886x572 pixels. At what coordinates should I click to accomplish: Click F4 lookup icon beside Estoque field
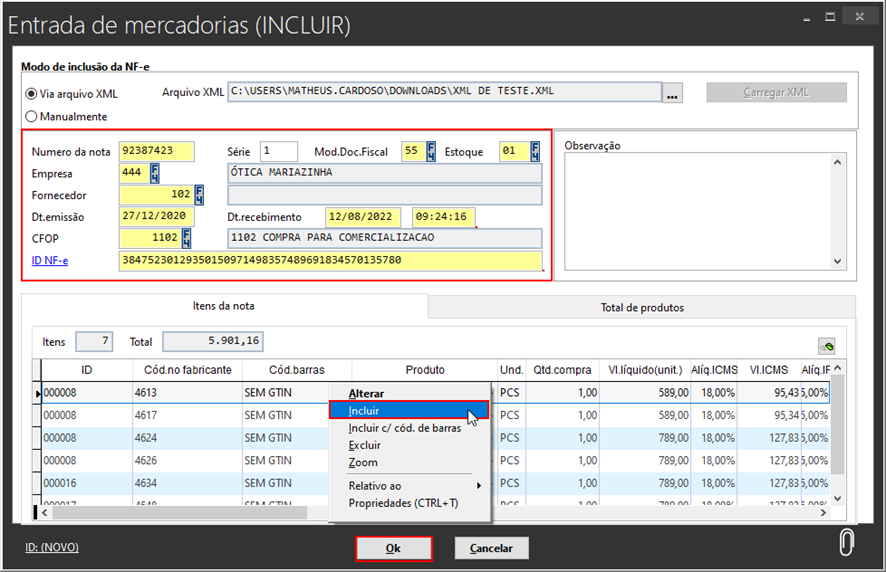pyautogui.click(x=535, y=152)
